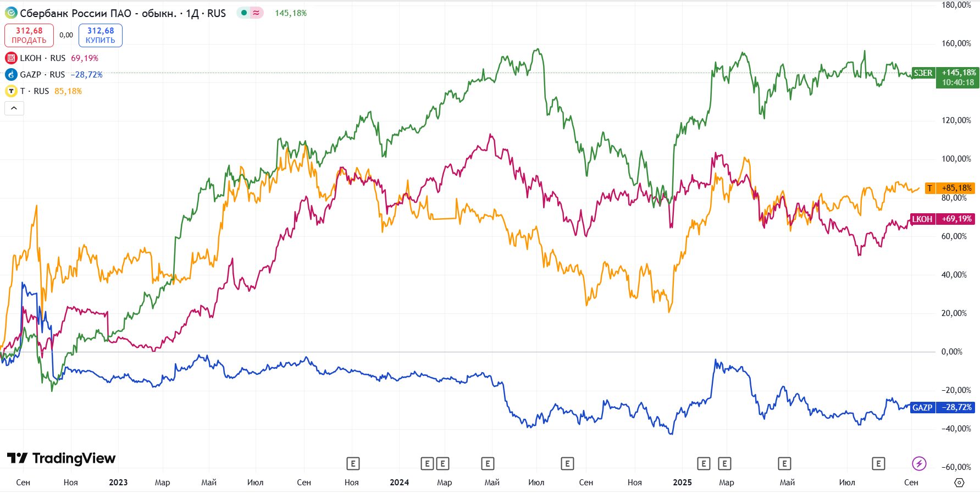Viewport: 980px width, 493px height.
Task: Open chart settings hexagon icon
Action: click(959, 482)
